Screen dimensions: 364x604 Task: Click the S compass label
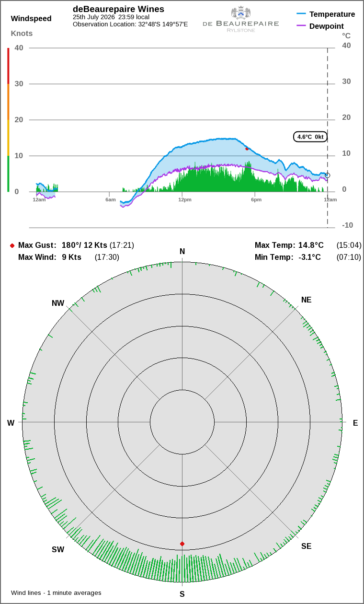[182, 594]
